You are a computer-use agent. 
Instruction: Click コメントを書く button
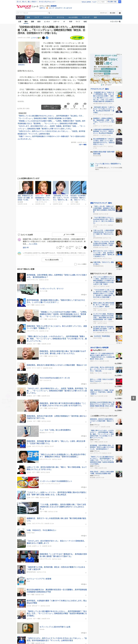tap(69, 235)
